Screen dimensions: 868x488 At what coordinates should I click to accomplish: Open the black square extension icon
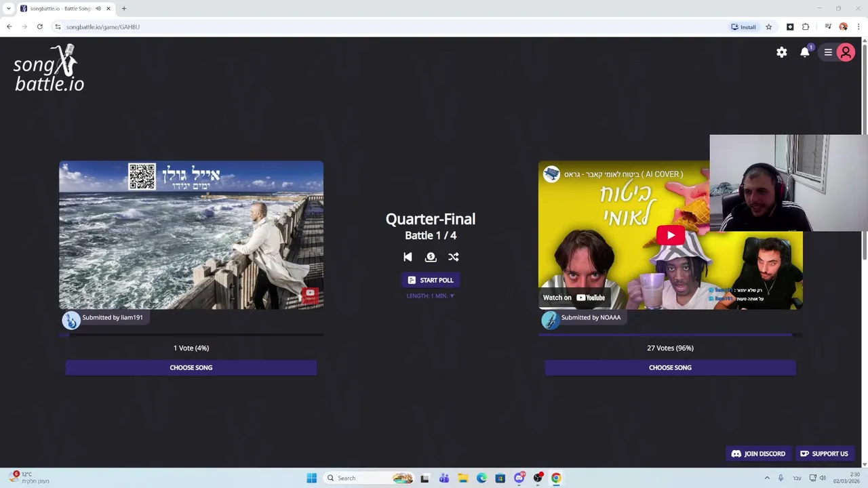click(790, 27)
